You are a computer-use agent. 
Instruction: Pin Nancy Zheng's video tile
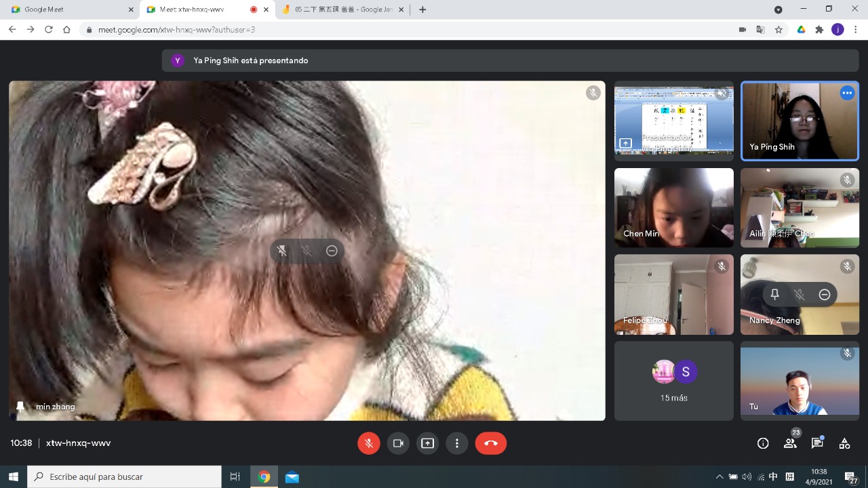774,294
